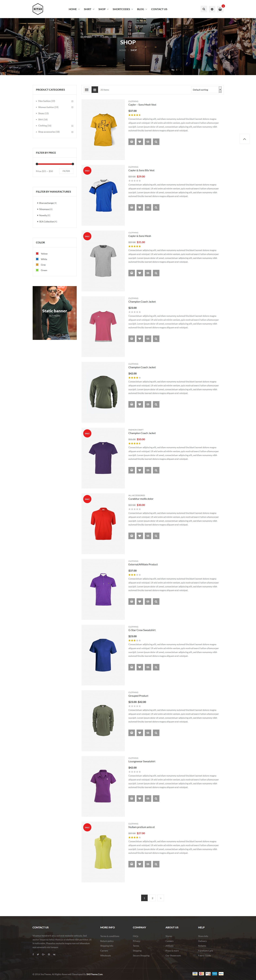Screen dimensions: 256x980
Task: Expand the Shop accessories category
Action: click(72, 132)
